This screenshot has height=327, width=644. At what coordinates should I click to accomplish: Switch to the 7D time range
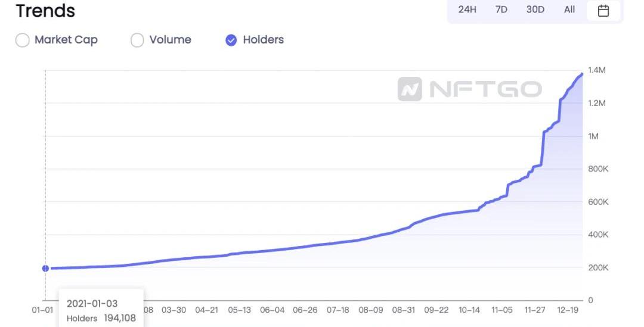[501, 10]
